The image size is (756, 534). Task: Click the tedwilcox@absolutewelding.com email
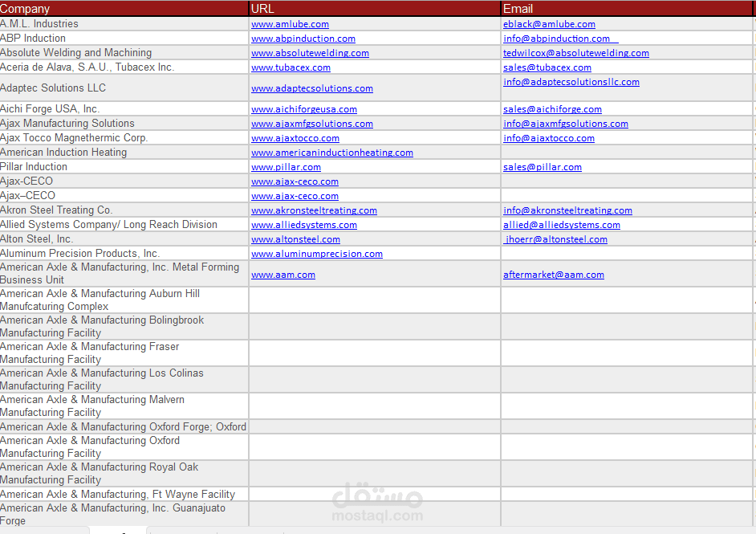coord(576,53)
